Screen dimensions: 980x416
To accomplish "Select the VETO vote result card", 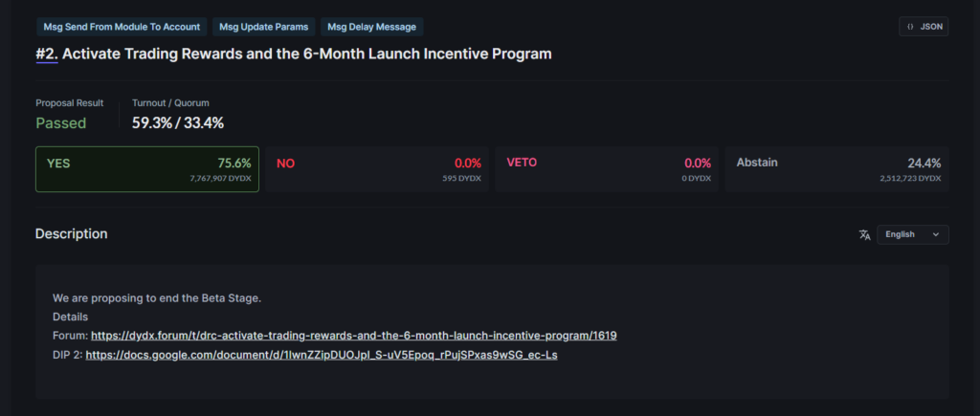I will tap(607, 169).
